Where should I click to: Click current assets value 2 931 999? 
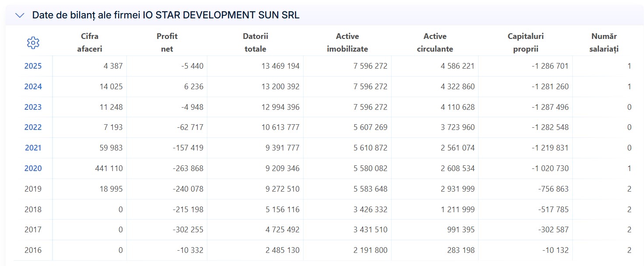tap(458, 189)
